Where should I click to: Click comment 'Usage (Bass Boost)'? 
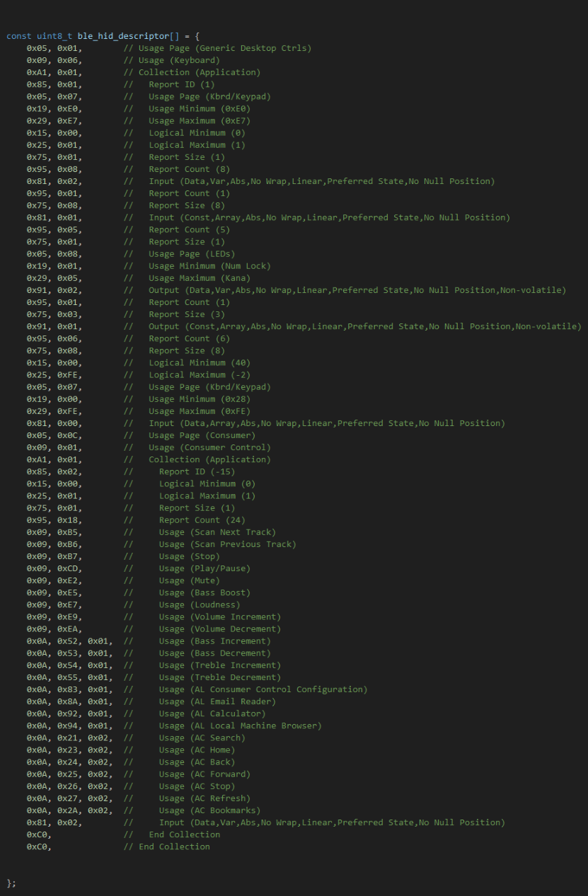pyautogui.click(x=204, y=592)
